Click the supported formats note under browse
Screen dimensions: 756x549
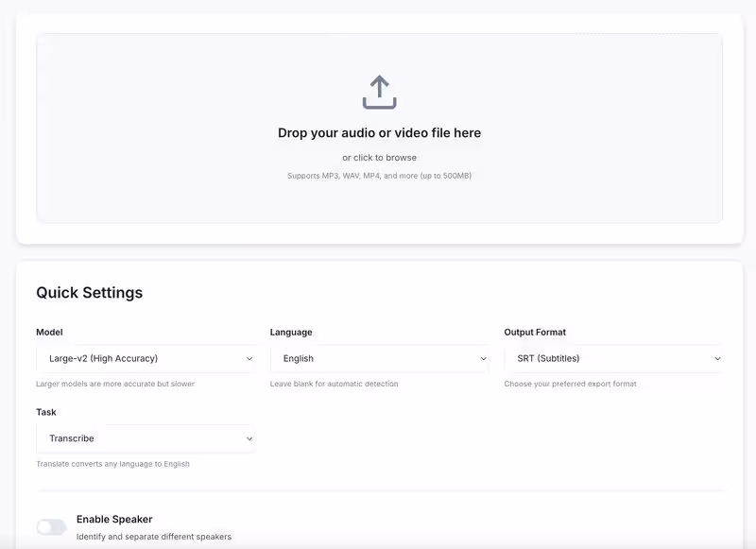379,176
